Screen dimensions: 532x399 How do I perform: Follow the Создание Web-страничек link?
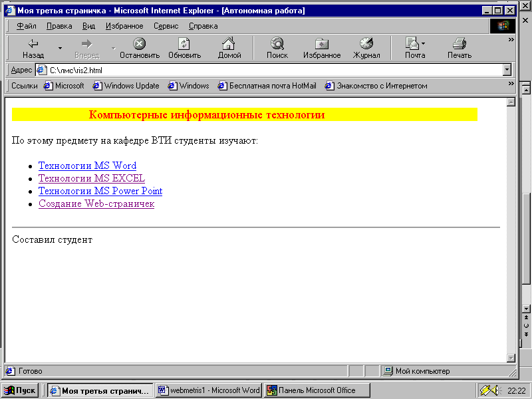click(x=96, y=203)
